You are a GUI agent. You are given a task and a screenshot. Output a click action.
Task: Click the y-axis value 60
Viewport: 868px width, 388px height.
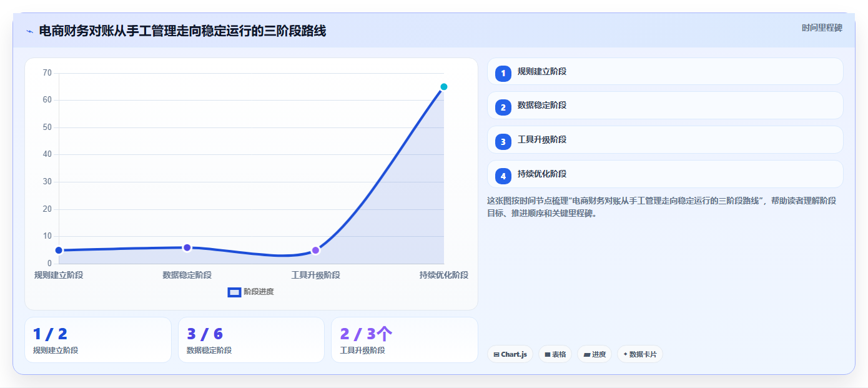click(47, 100)
